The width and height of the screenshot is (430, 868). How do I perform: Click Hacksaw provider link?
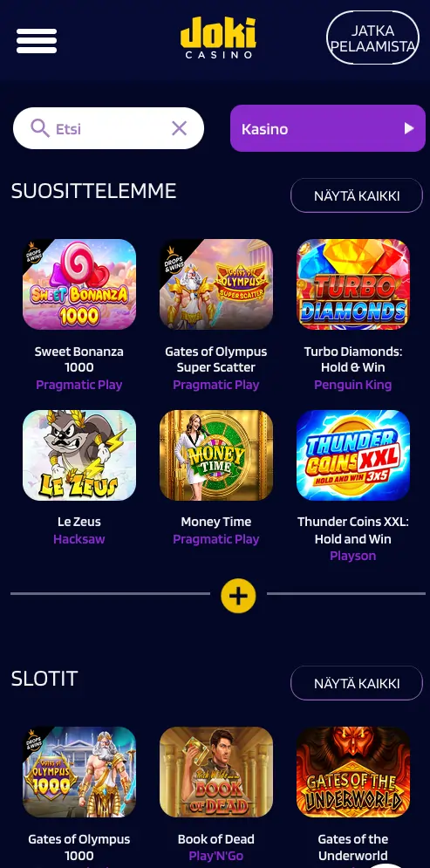coord(79,538)
